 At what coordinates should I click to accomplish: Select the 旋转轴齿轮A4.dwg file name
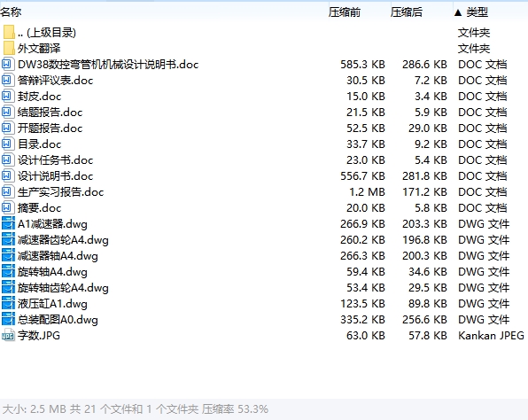[x=63, y=288]
